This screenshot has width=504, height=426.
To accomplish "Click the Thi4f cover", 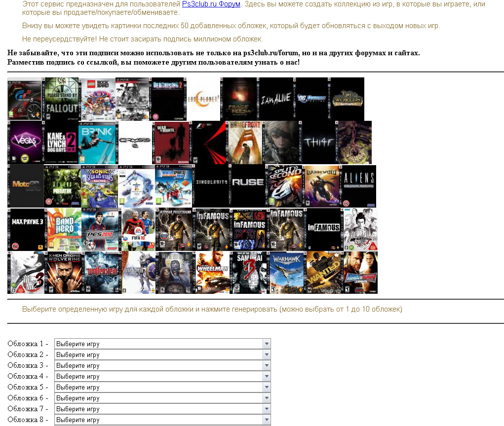I will point(318,143).
